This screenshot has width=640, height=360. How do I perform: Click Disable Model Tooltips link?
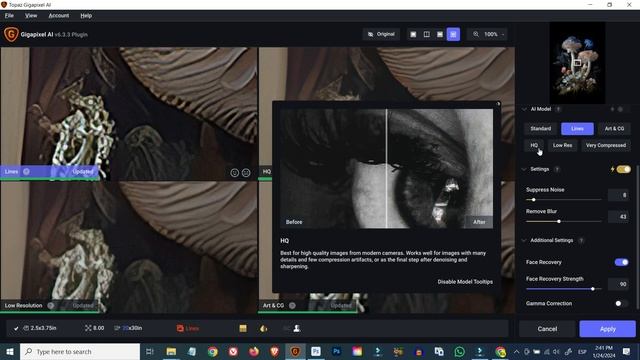(x=465, y=282)
